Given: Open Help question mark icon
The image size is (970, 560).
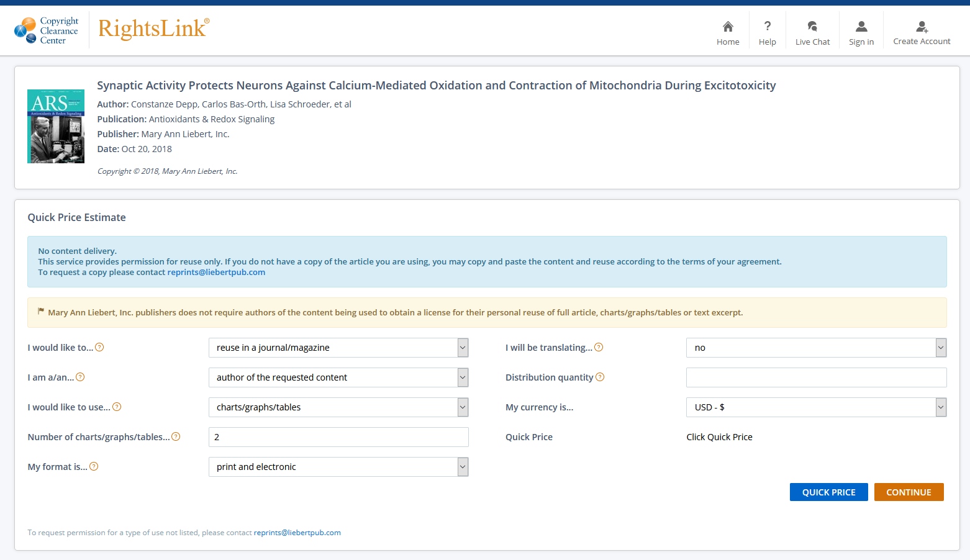Looking at the screenshot, I should tap(767, 27).
